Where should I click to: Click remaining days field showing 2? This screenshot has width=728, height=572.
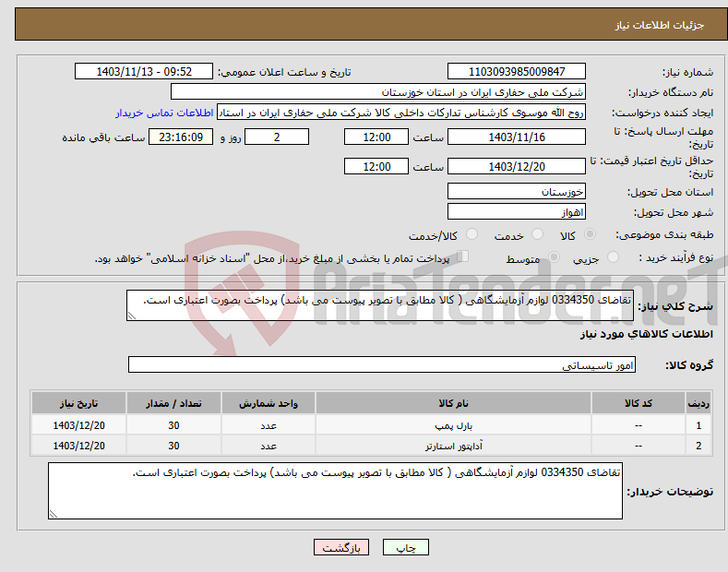(277, 137)
